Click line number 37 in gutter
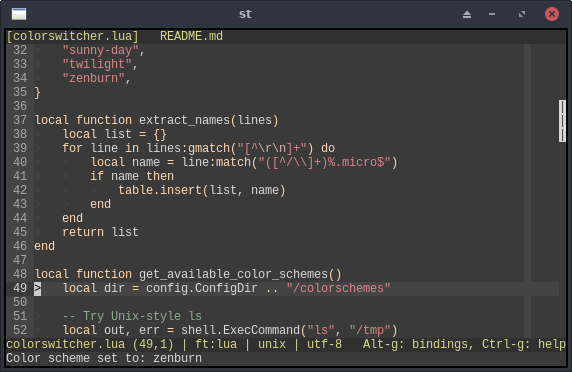This screenshot has height=372, width=572. click(20, 120)
